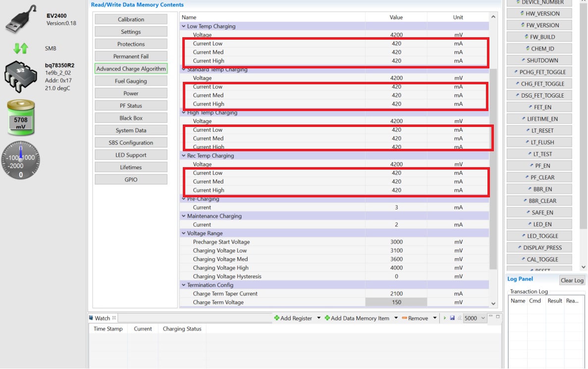Click the Time Stamp column header in Watch
This screenshot has width=588, height=369.
point(108,329)
